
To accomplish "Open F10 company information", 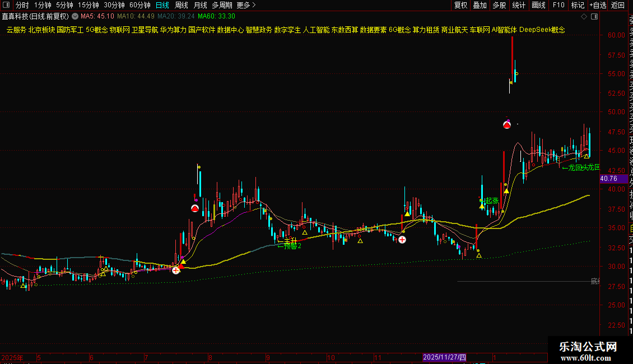I will pyautogui.click(x=558, y=5).
